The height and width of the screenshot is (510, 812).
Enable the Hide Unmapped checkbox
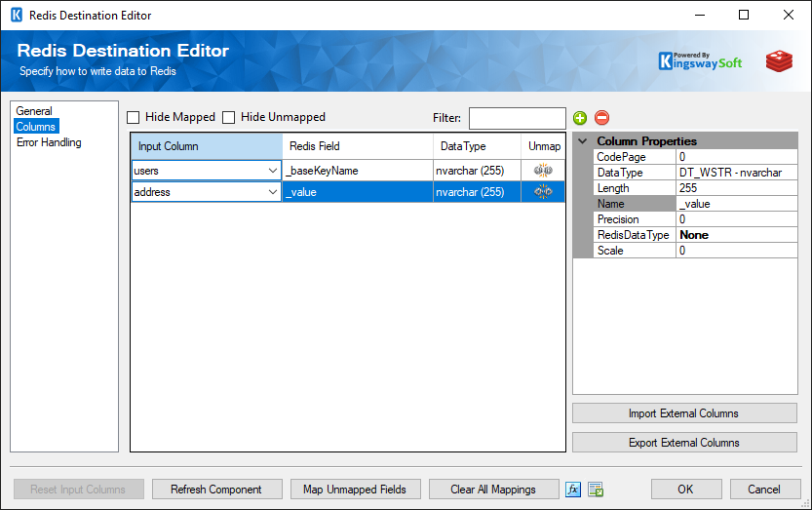tap(228, 118)
